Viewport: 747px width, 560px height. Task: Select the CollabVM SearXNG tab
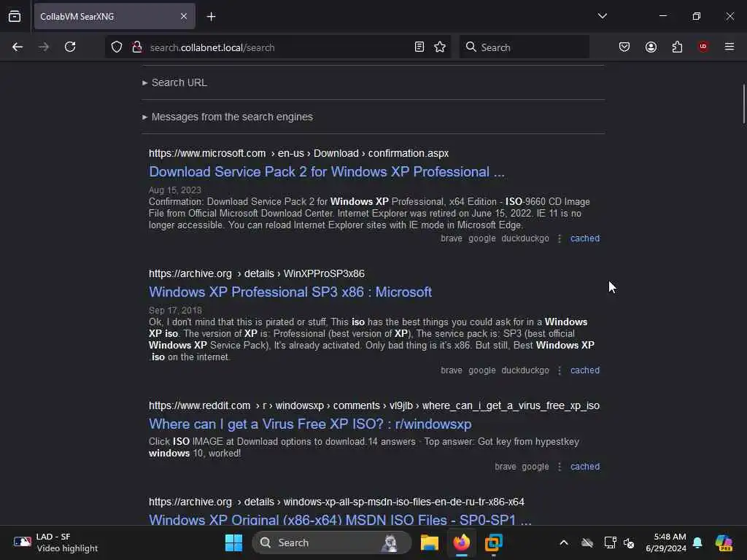115,16
